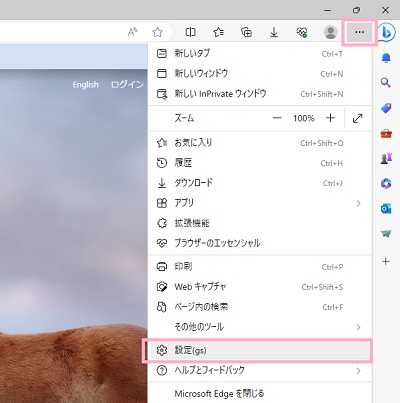This screenshot has height=403, width=400.
Task: Expand the アプリ submenu
Action: 260,203
